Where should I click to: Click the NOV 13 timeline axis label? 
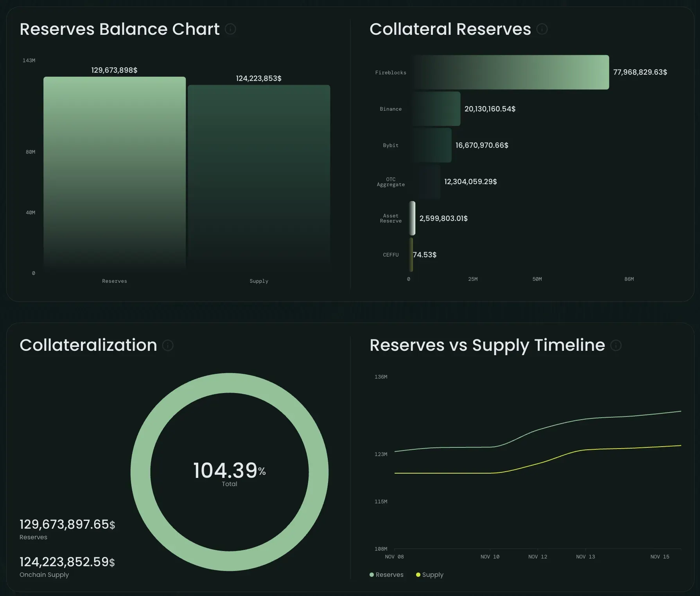(x=585, y=557)
